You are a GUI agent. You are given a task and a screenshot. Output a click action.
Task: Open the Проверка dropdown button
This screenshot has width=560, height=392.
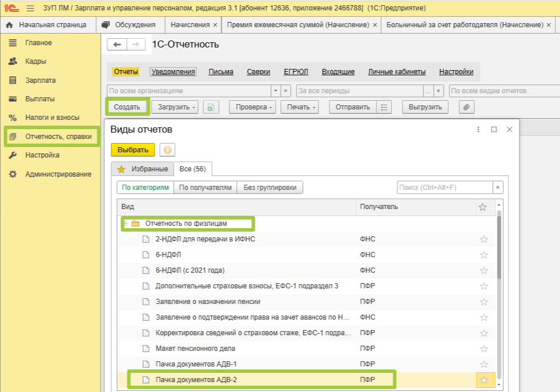click(252, 107)
